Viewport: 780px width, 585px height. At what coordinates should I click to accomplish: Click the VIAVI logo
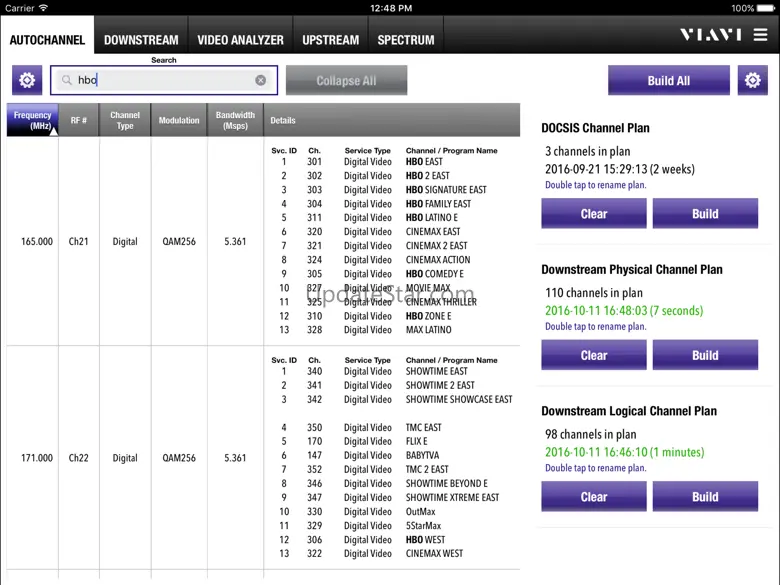pos(711,35)
